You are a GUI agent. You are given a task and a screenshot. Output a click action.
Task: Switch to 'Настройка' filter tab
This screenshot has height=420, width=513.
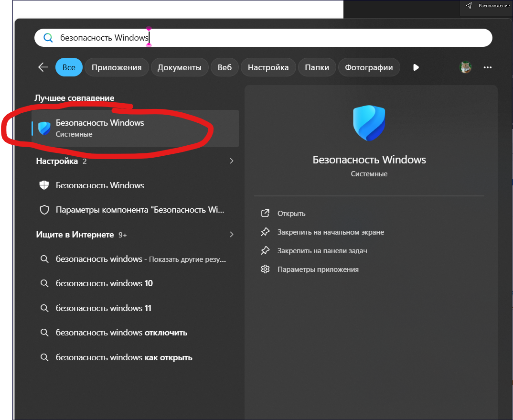[x=268, y=67]
